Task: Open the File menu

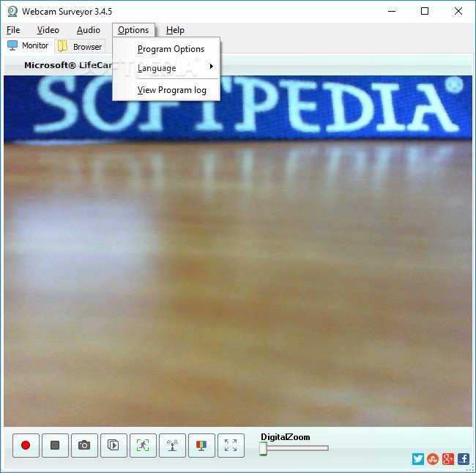Action: coord(13,30)
